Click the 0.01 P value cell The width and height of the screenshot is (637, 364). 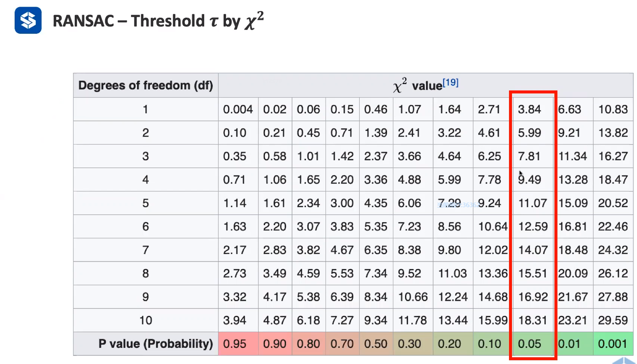(573, 344)
